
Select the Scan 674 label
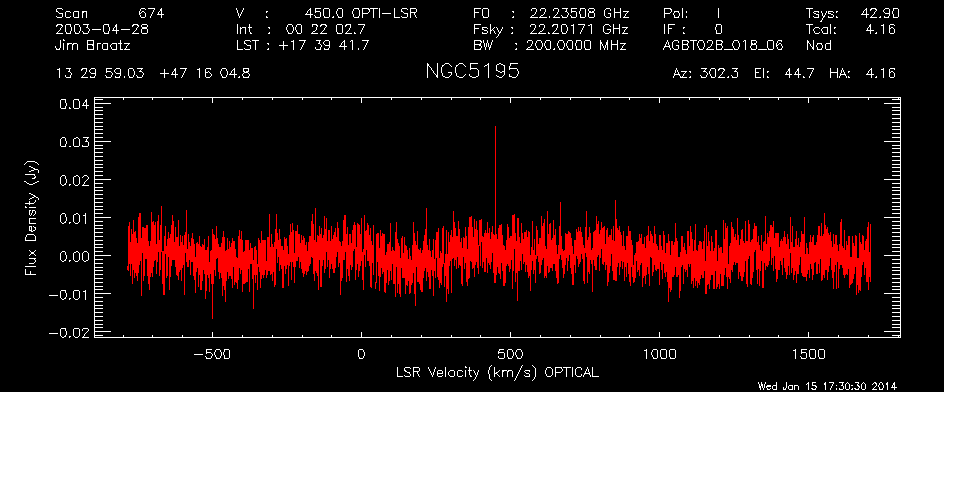coord(110,13)
